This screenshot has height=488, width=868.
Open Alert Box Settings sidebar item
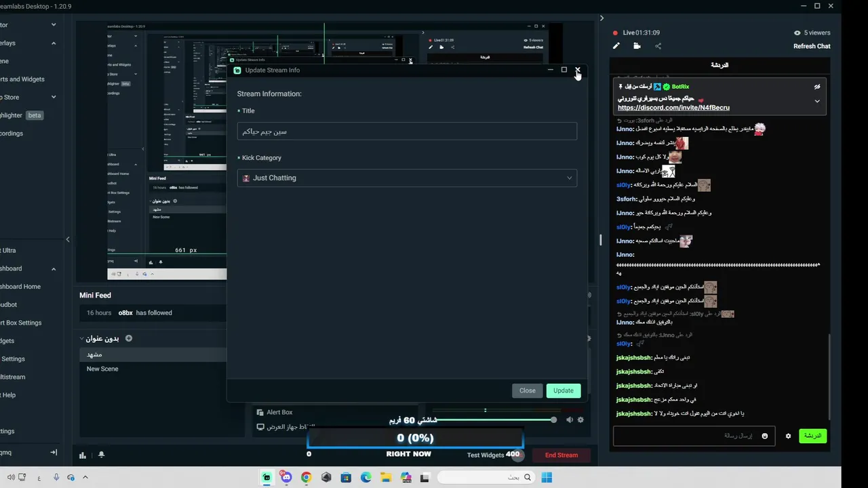coord(21,323)
